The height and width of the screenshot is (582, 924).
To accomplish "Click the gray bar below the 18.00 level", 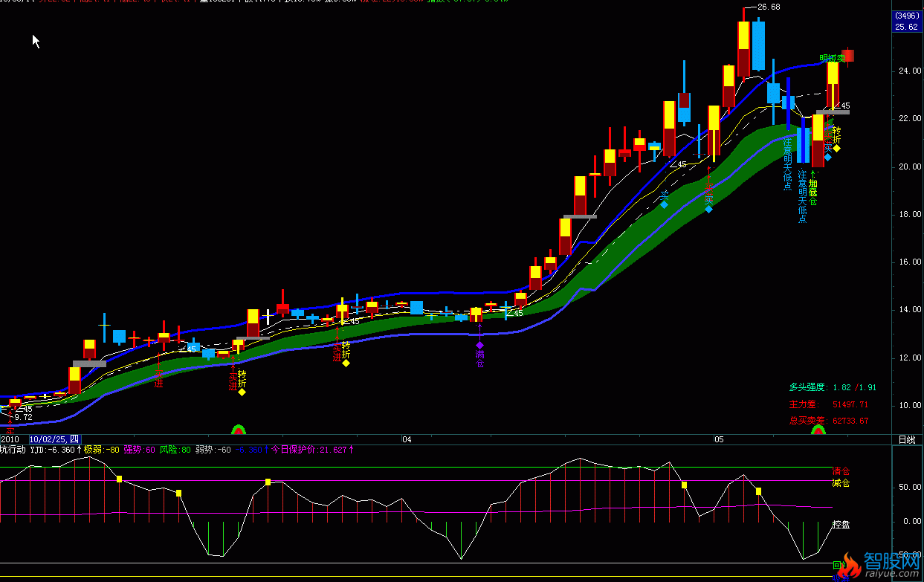I will click(580, 216).
